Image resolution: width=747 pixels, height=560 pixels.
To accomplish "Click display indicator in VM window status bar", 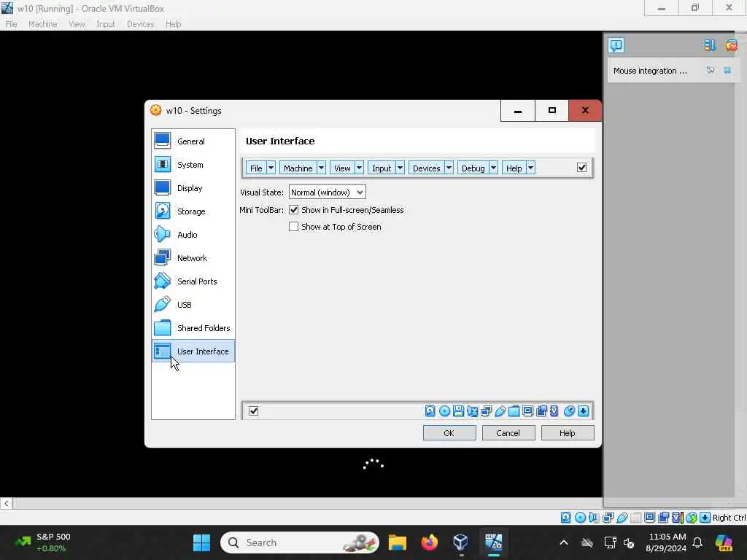I will [x=649, y=518].
